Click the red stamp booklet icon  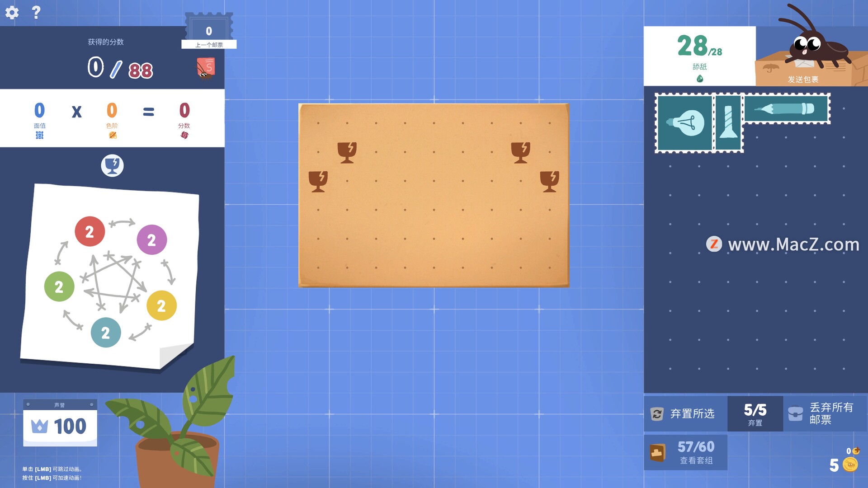point(206,68)
